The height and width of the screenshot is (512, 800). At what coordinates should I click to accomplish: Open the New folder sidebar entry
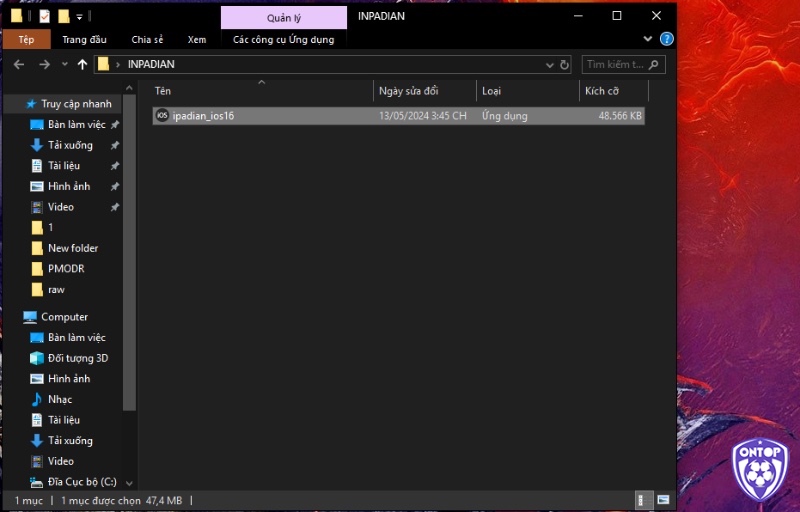[73, 248]
